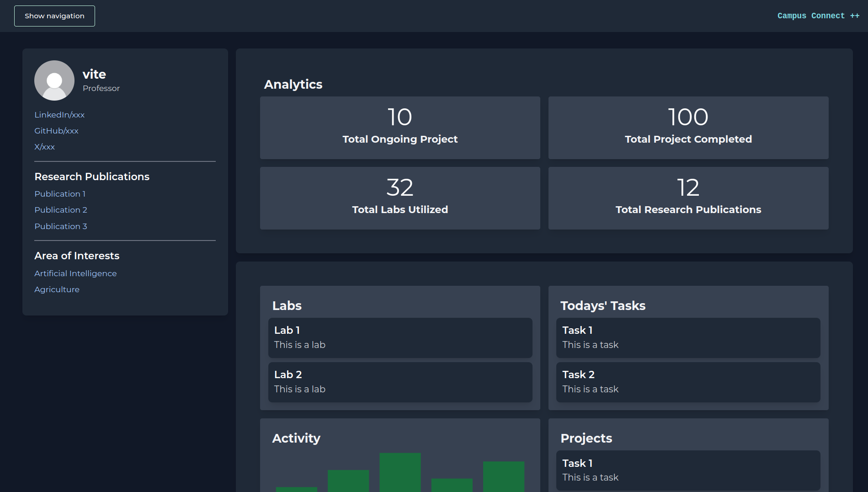Select the Agriculture interest
This screenshot has width=868, height=492.
[57, 289]
